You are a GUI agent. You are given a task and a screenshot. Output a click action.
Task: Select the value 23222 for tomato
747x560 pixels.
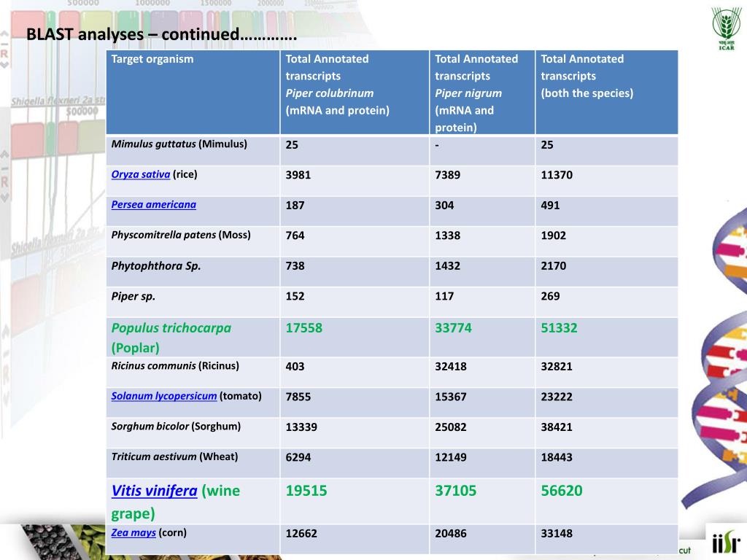click(557, 397)
